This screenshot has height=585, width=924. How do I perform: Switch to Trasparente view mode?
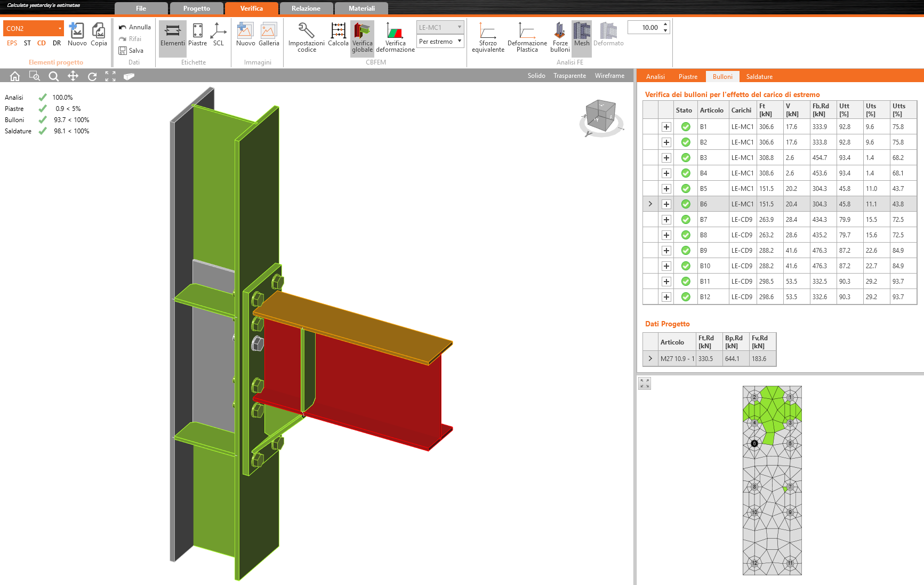click(x=569, y=76)
